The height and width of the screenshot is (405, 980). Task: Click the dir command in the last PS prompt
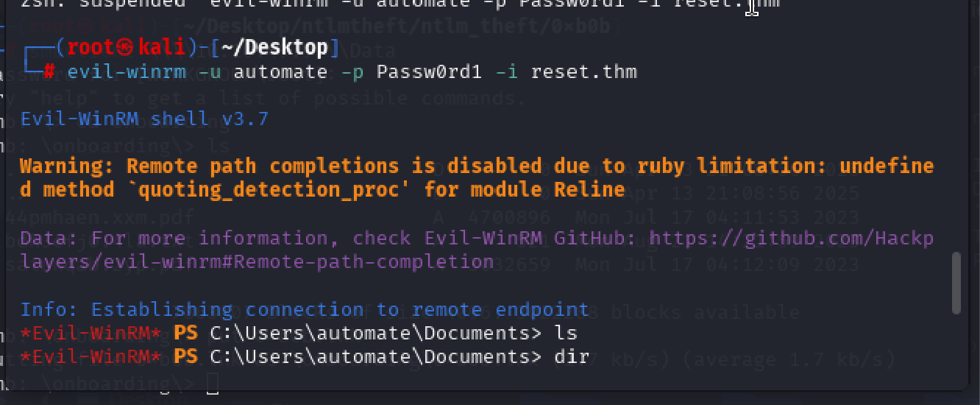click(x=572, y=356)
